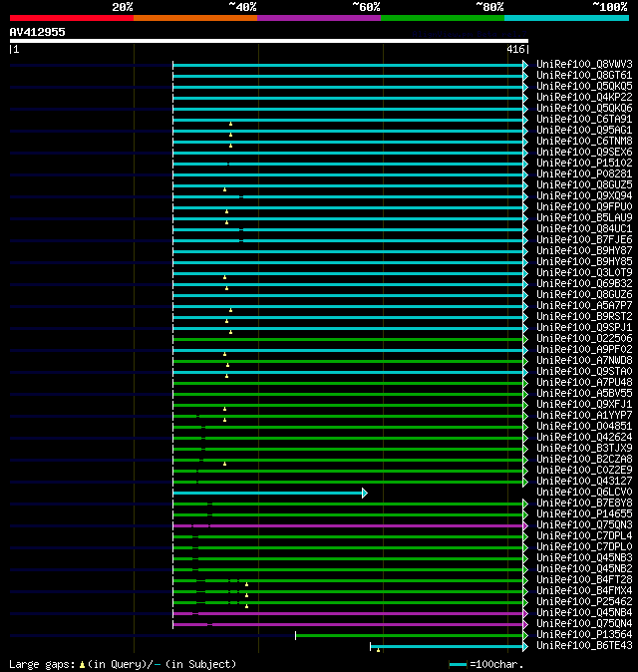
Task: Click the UniRef100_P25462 label
Action: (584, 602)
